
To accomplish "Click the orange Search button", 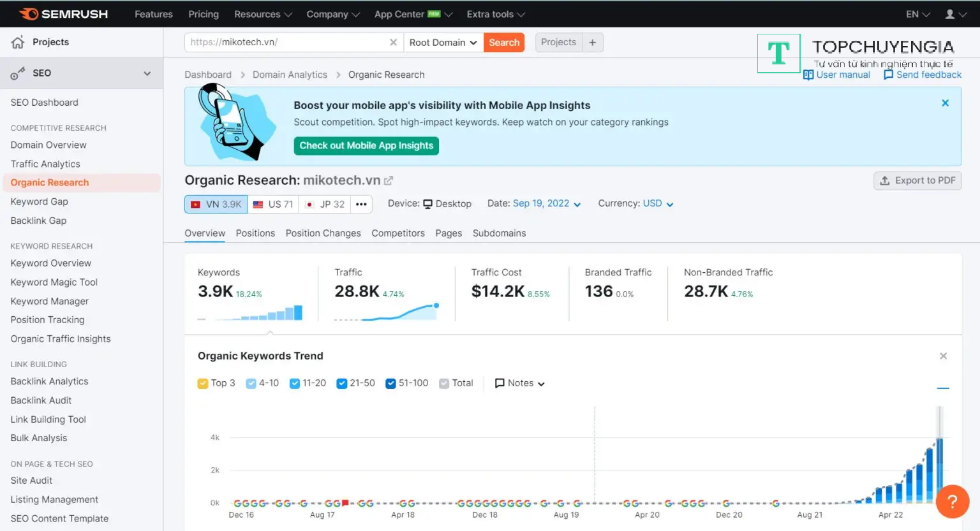I will tap(504, 42).
